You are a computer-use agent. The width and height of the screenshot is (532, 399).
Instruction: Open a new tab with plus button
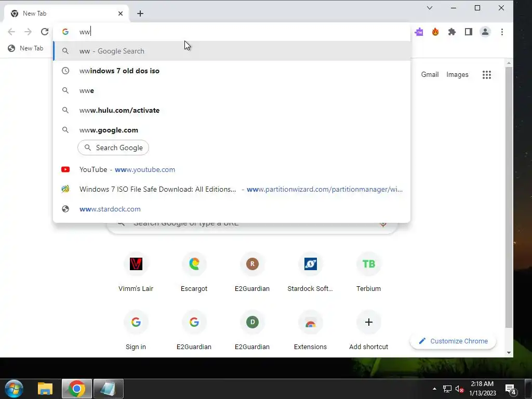click(x=140, y=14)
